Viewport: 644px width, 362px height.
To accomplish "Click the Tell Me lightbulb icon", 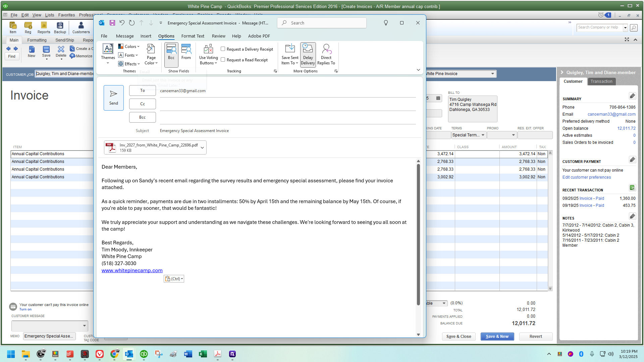I will coord(386,23).
